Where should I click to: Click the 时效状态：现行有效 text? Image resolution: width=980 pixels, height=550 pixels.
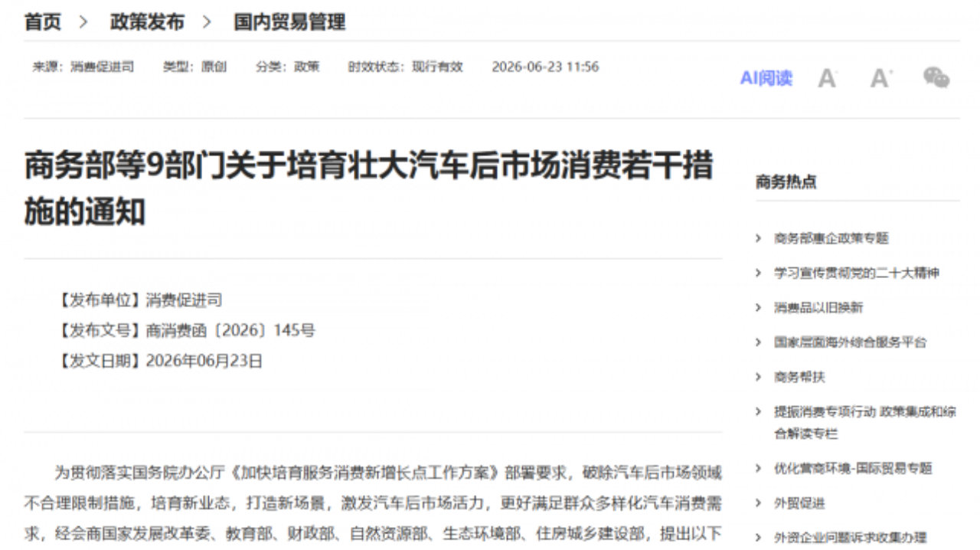click(x=406, y=67)
